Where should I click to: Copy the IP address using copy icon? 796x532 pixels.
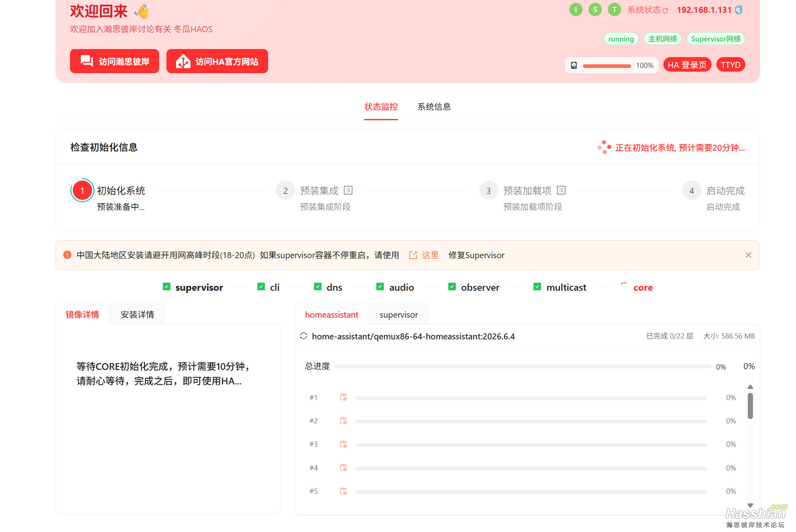pos(739,10)
